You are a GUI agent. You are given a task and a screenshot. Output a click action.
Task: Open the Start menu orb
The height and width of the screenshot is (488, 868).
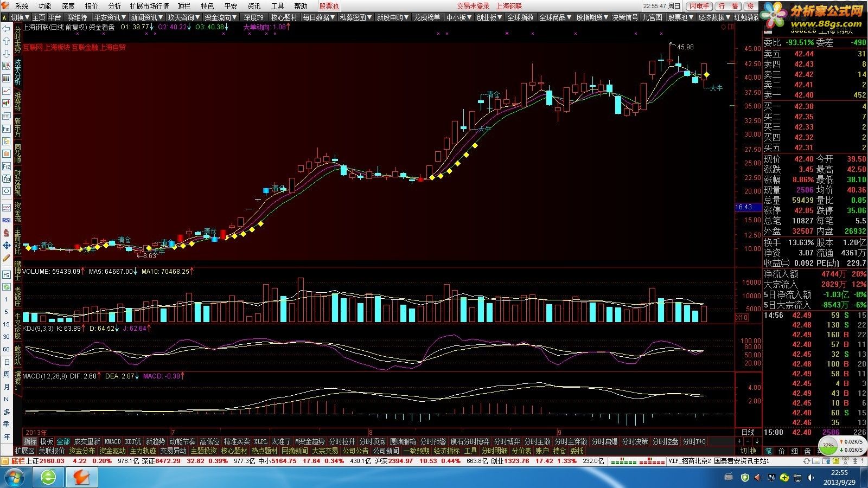click(15, 478)
